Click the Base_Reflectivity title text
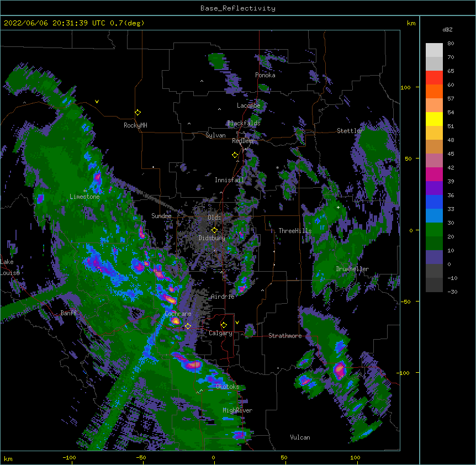Viewport: 476px width, 465px height. [x=238, y=8]
